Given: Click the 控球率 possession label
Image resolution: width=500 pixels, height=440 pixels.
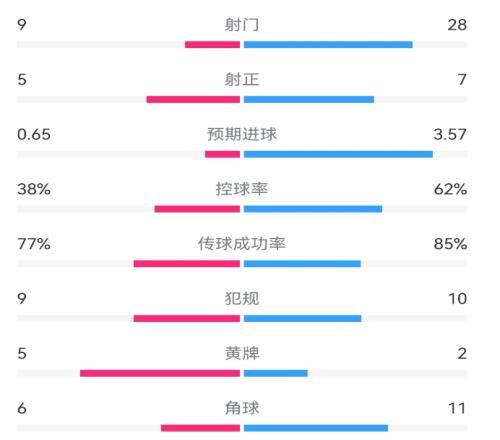Looking at the screenshot, I should point(242,189).
